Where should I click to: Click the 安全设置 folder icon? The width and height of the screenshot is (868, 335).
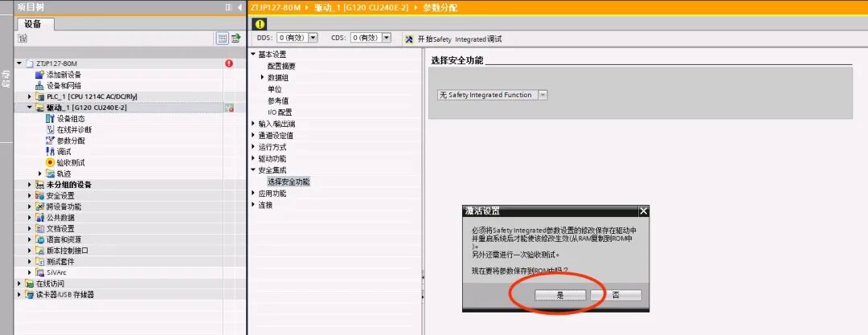(39, 195)
